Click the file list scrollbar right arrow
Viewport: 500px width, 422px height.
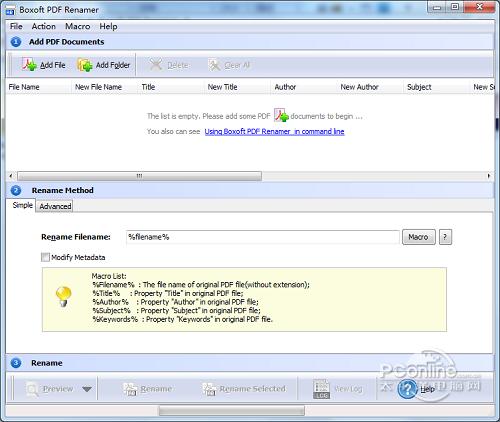(489, 176)
